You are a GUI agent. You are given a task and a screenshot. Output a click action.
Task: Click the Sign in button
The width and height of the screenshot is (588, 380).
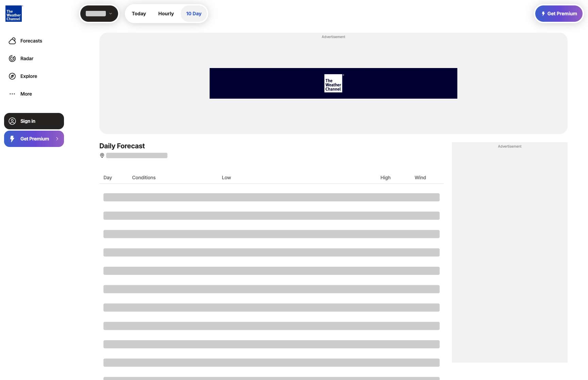34,121
